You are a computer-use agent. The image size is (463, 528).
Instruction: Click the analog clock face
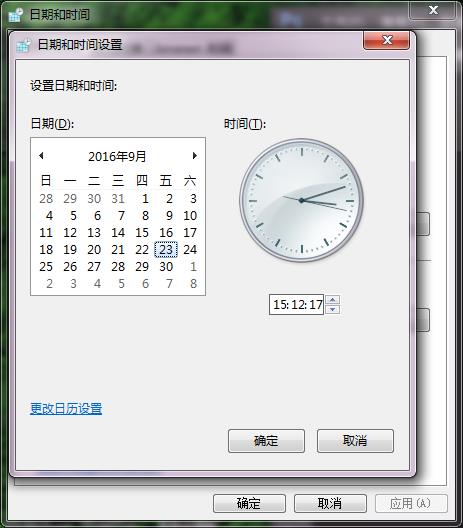click(x=301, y=200)
